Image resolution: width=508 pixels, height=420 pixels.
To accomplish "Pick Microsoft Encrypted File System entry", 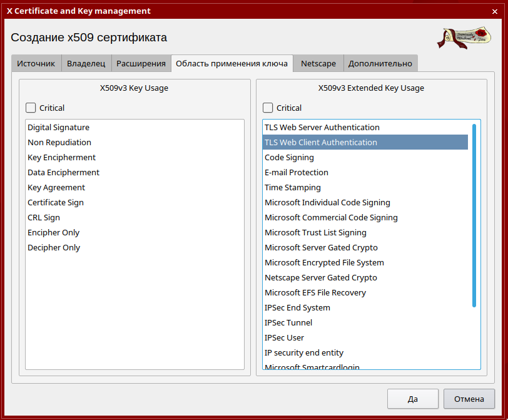I will [324, 262].
